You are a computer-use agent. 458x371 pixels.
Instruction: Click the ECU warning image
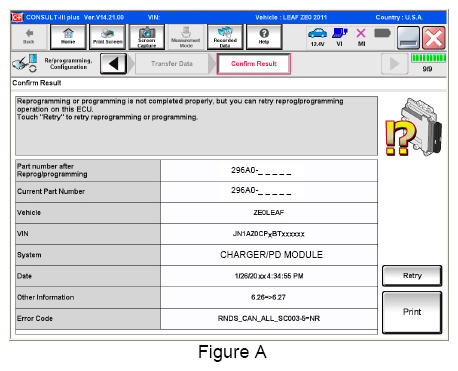[x=413, y=127]
